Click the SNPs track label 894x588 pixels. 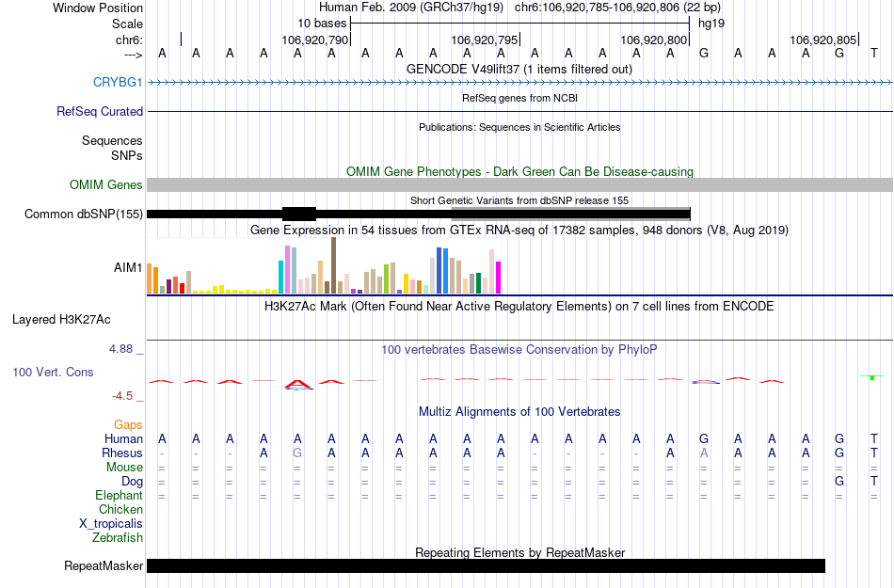[127, 155]
